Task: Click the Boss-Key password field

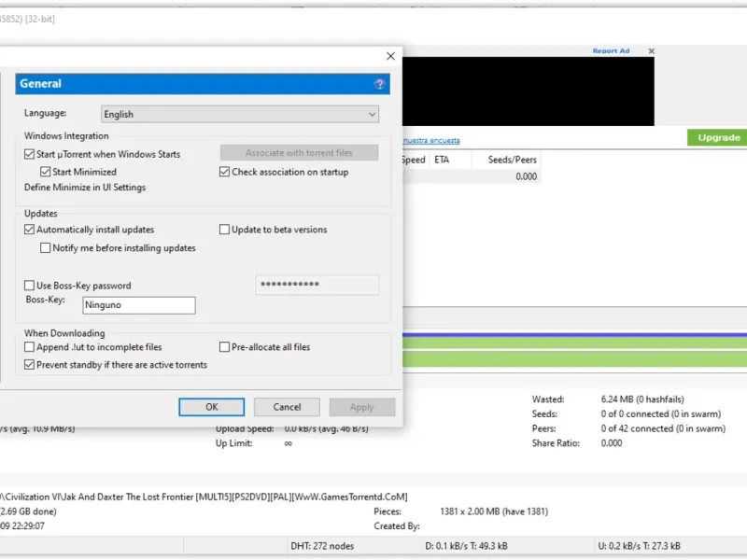Action: click(317, 285)
